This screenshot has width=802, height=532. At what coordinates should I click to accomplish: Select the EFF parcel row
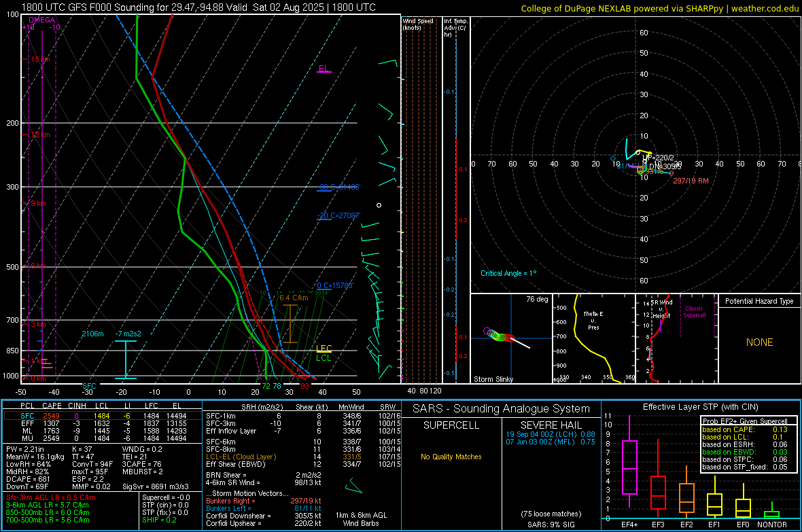pyautogui.click(x=103, y=423)
